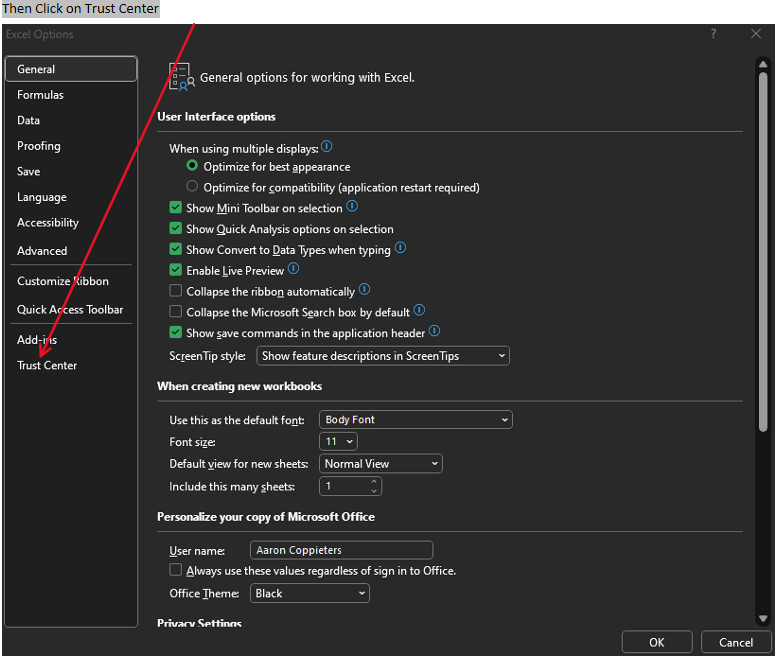This screenshot has height=658, width=777.
Task: Uncheck Show Convert to Data Types when typing
Action: [175, 249]
